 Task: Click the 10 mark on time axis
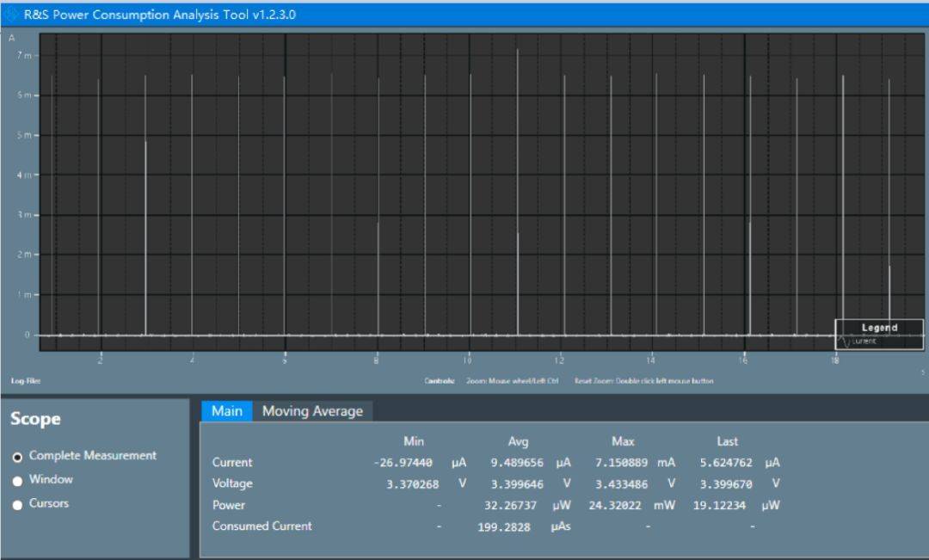point(468,360)
